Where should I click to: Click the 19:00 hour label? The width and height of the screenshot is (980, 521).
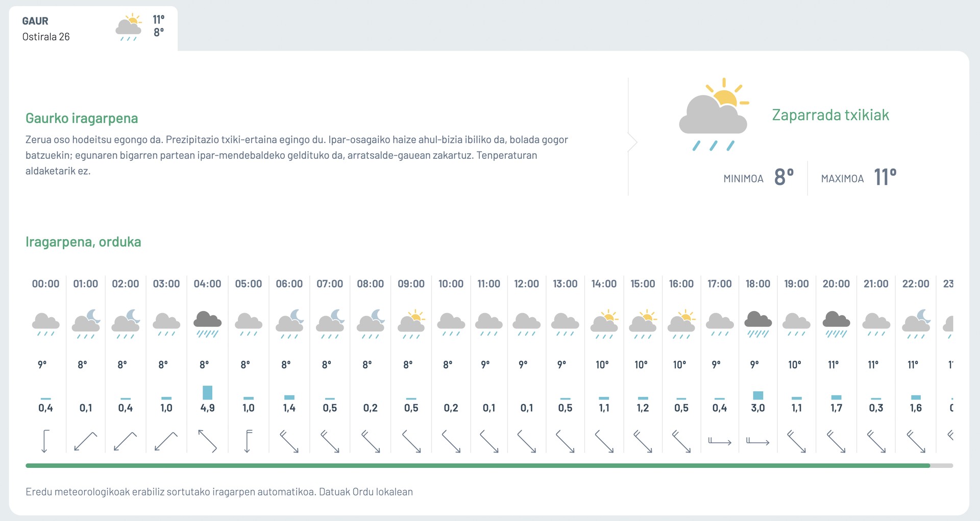click(796, 283)
